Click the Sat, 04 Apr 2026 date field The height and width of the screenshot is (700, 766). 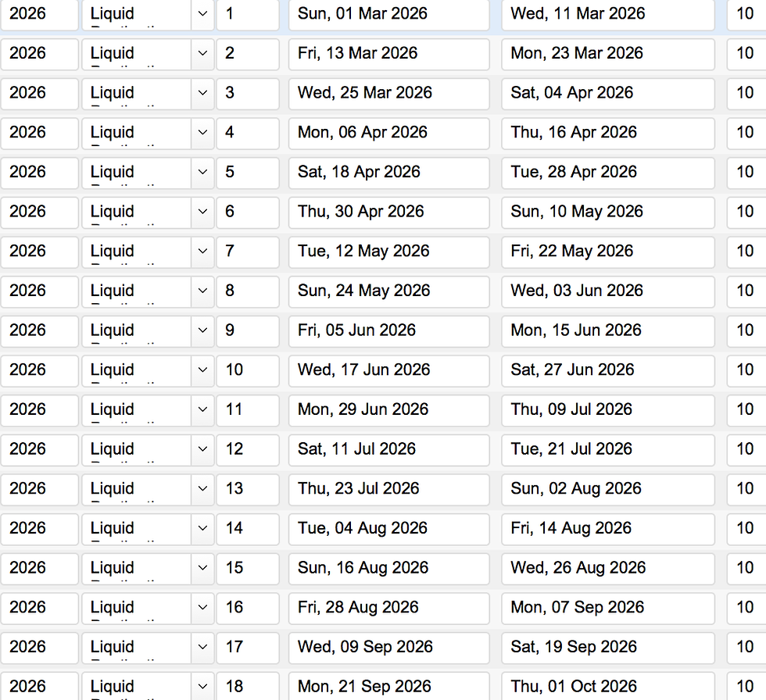607,93
